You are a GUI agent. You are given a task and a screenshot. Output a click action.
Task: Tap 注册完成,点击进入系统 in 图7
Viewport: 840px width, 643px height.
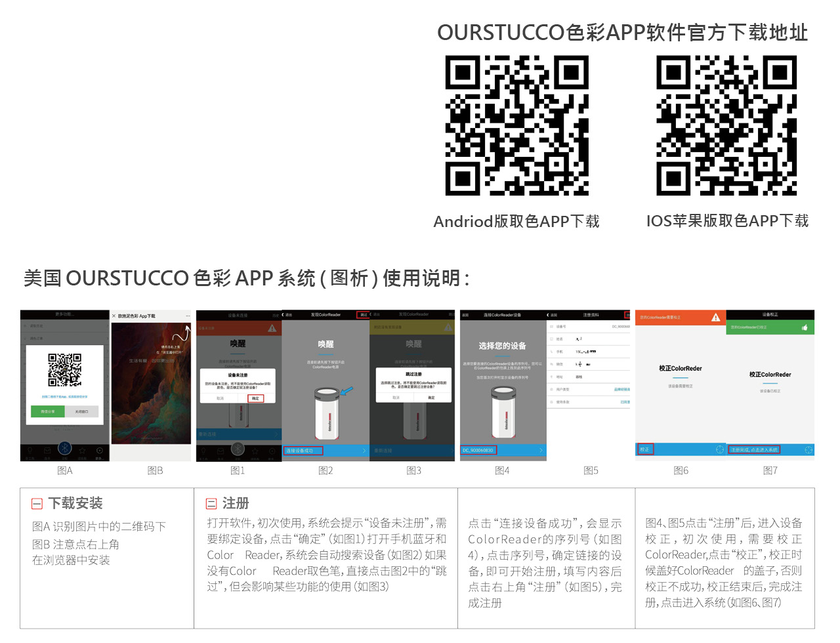tap(754, 449)
